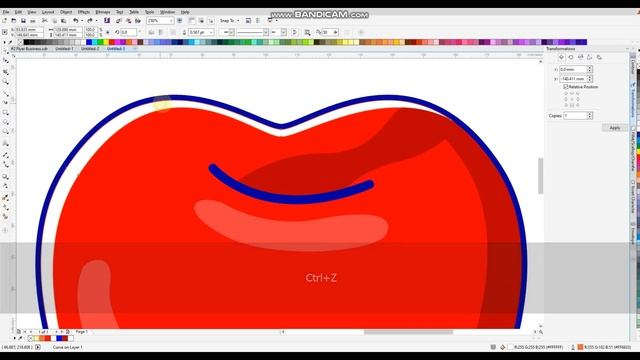Select the bottom-left anchor point

tap(566, 105)
